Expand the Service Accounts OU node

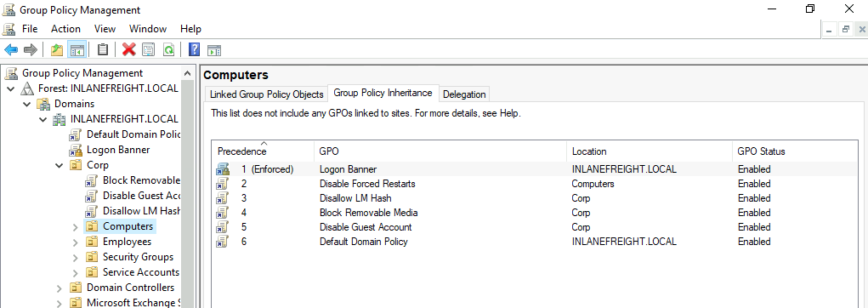[x=76, y=272]
